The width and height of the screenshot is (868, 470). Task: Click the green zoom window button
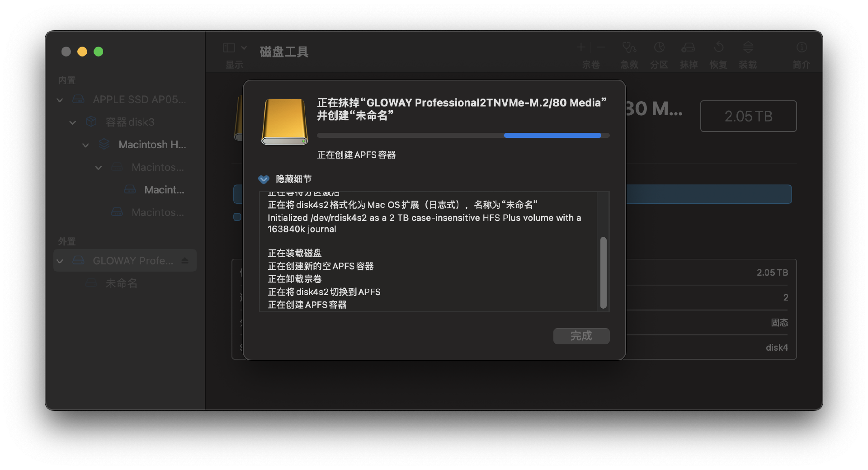[x=99, y=52]
